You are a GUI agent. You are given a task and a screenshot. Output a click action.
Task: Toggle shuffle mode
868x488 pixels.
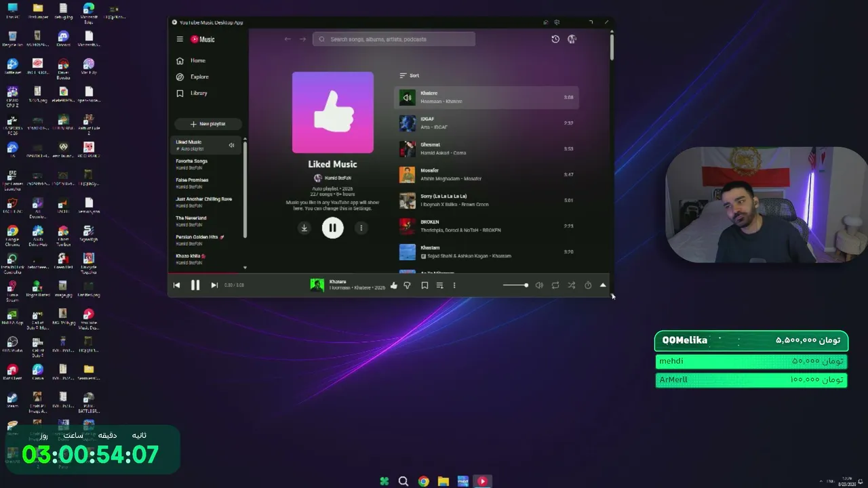(572, 285)
